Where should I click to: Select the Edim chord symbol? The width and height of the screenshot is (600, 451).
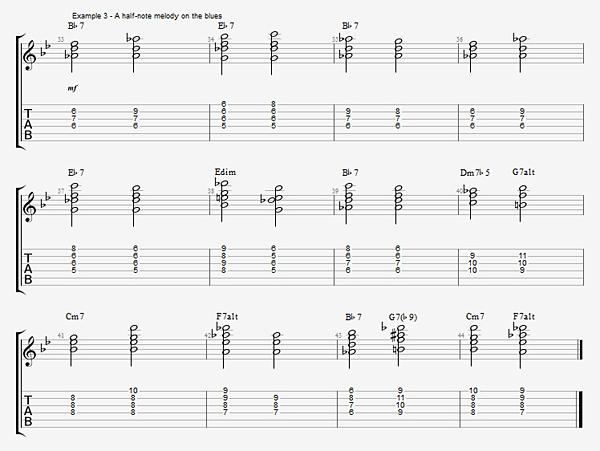225,172
